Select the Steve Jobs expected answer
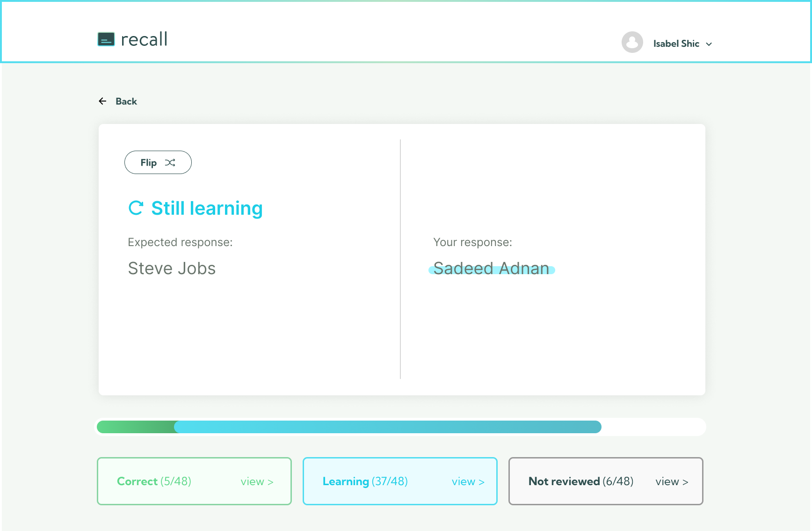812x531 pixels. (172, 269)
